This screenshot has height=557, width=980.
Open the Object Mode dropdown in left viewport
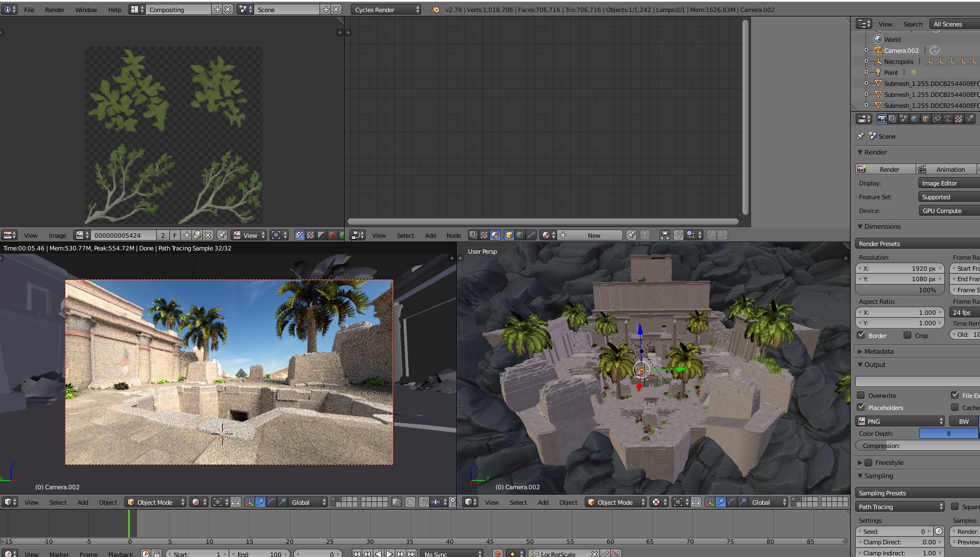pos(156,502)
